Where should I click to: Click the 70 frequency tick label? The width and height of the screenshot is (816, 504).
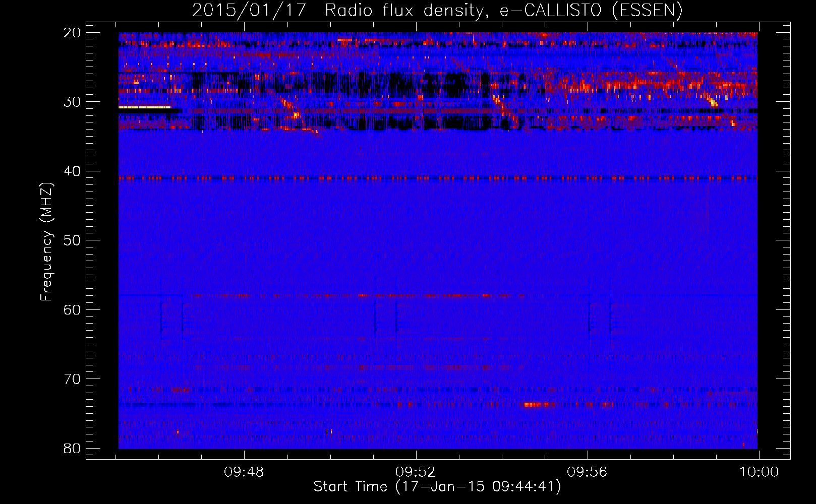click(x=72, y=379)
